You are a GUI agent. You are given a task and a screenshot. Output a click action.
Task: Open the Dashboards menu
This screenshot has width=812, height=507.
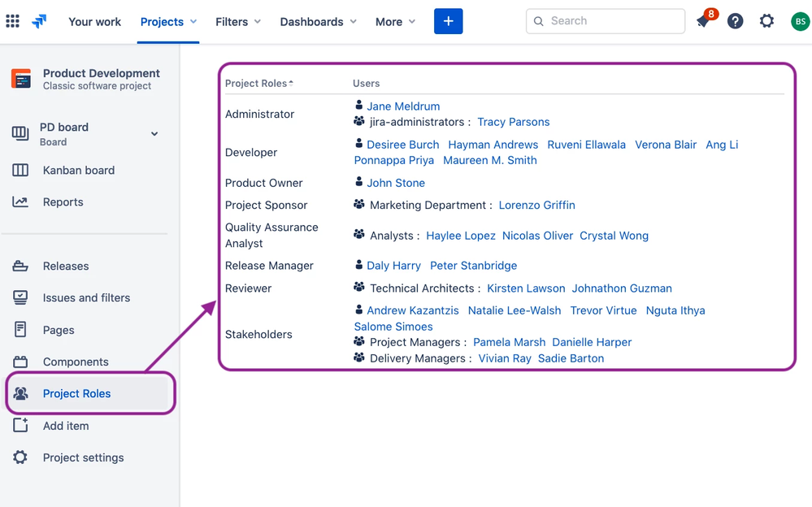[318, 22]
